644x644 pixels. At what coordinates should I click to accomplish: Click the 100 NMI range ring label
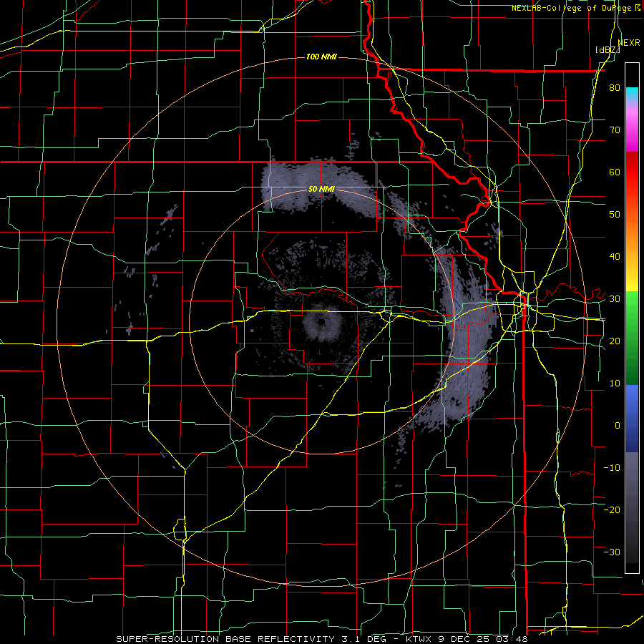[321, 57]
